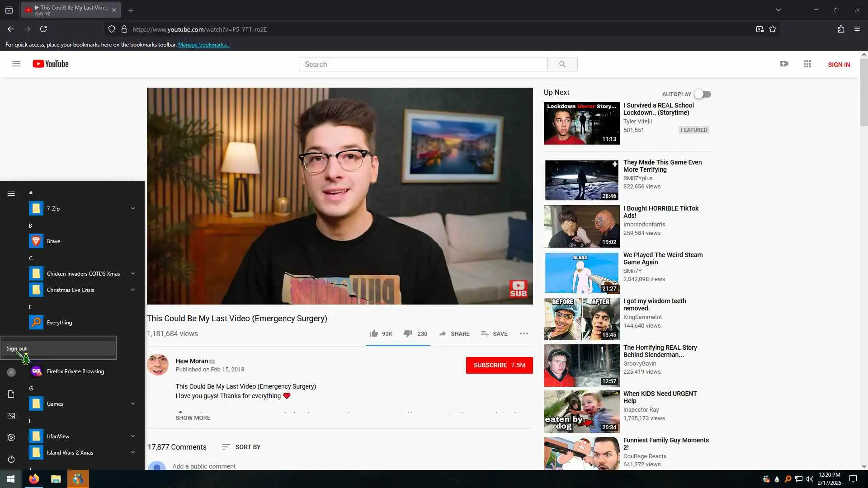This screenshot has width=868, height=488.
Task: Bookmark this page with star icon
Action: click(x=773, y=29)
